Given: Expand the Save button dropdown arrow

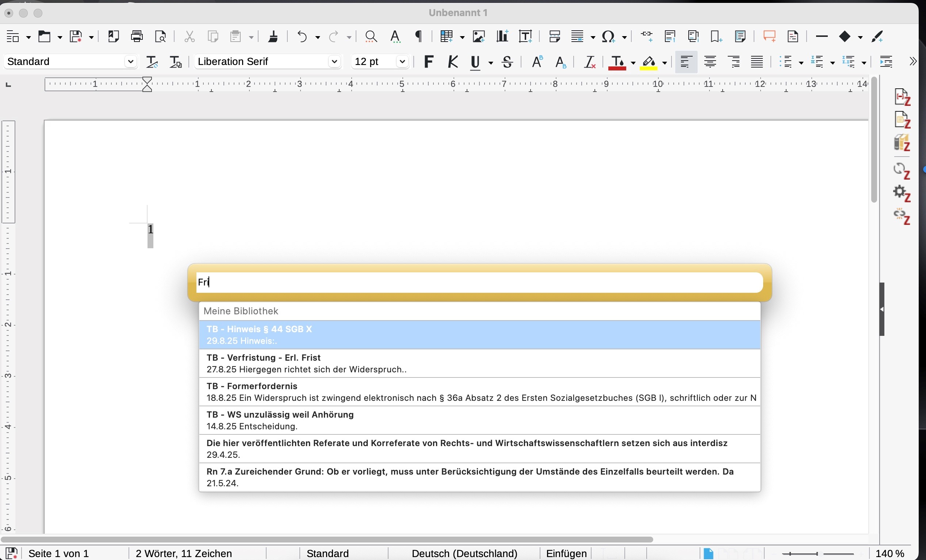Looking at the screenshot, I should [x=91, y=37].
